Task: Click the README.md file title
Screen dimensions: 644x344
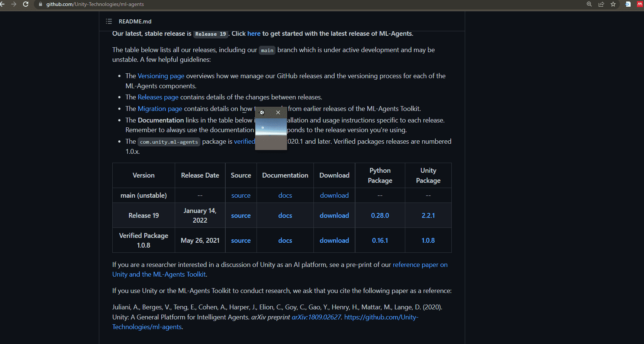Action: coord(135,22)
